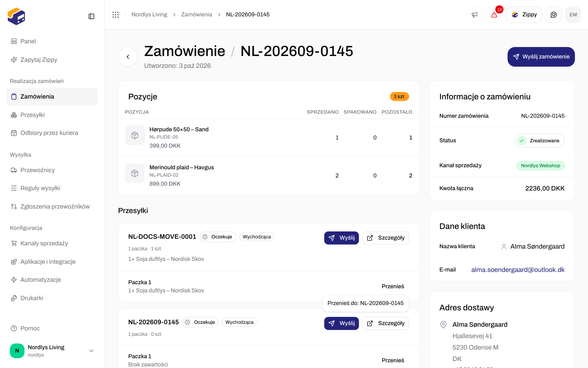Open Kanały sprzedaży in the sidebar

click(x=52, y=243)
